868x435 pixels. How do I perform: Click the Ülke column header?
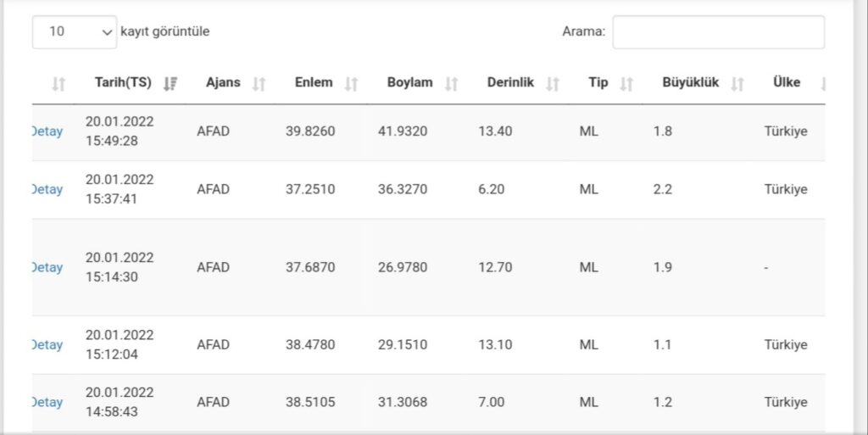786,82
